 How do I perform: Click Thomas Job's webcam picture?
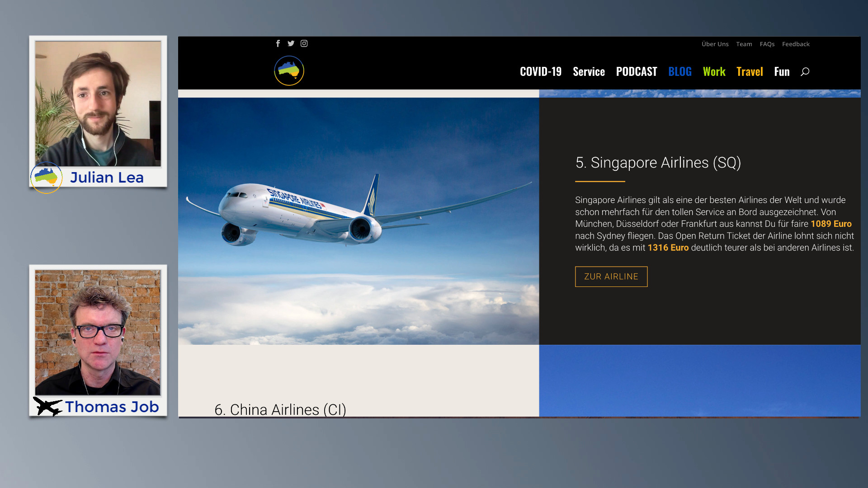98,333
